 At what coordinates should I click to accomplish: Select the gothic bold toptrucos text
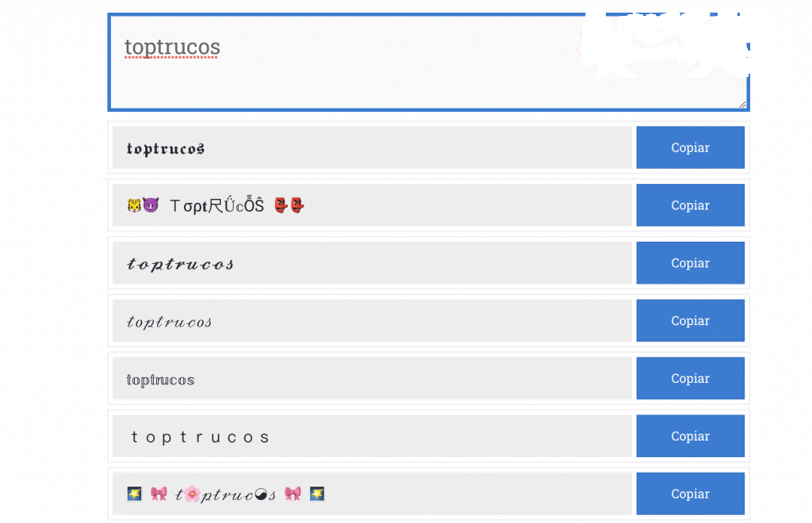click(166, 149)
